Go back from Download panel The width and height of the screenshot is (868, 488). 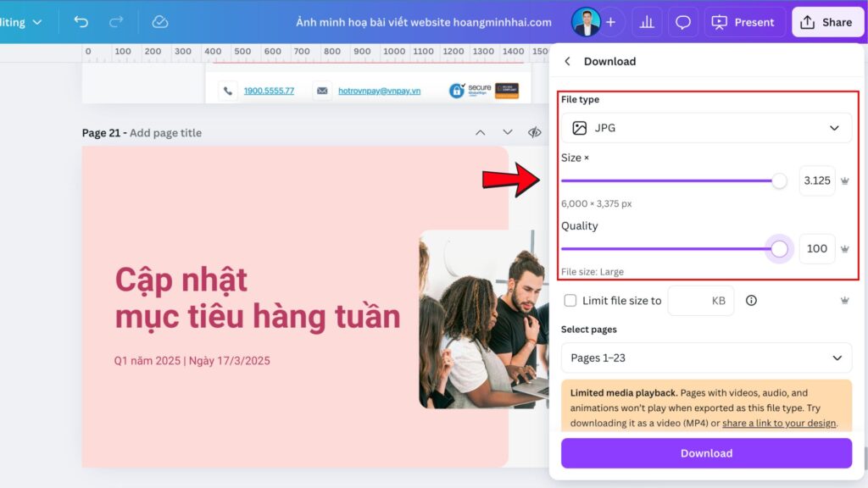tap(567, 61)
